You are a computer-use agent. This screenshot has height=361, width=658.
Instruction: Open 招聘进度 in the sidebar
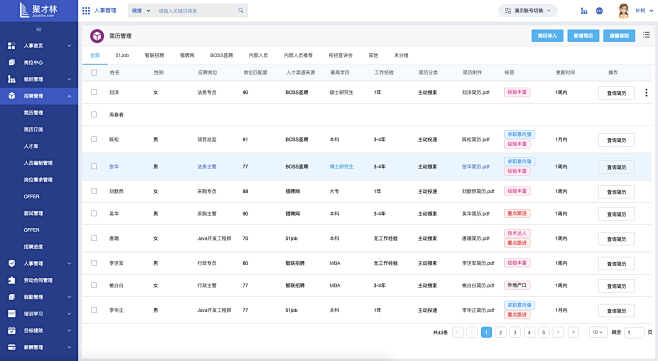tap(34, 247)
